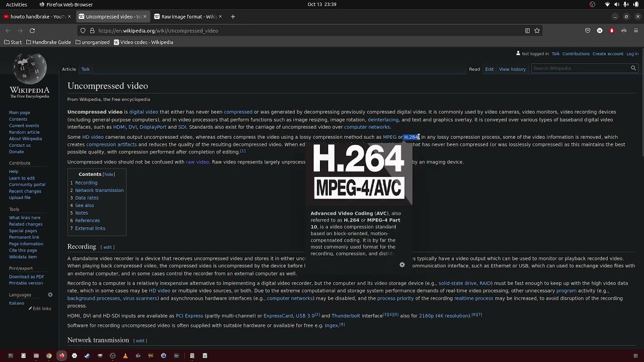Click the browser Back arrow button

point(8,31)
